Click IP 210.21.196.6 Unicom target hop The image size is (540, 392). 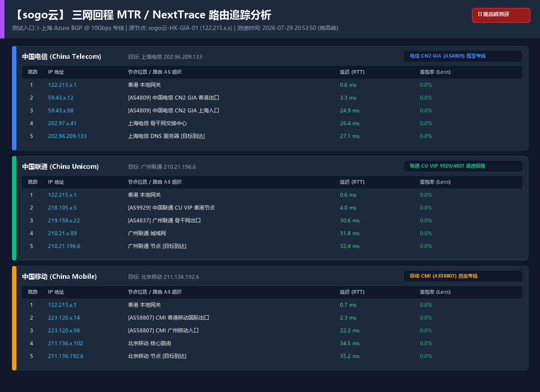coord(64,246)
